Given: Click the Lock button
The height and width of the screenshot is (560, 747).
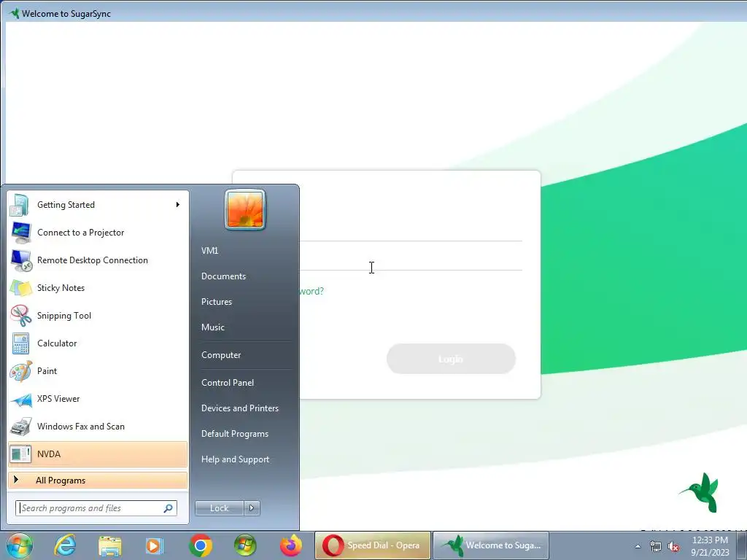Looking at the screenshot, I should click(x=220, y=508).
